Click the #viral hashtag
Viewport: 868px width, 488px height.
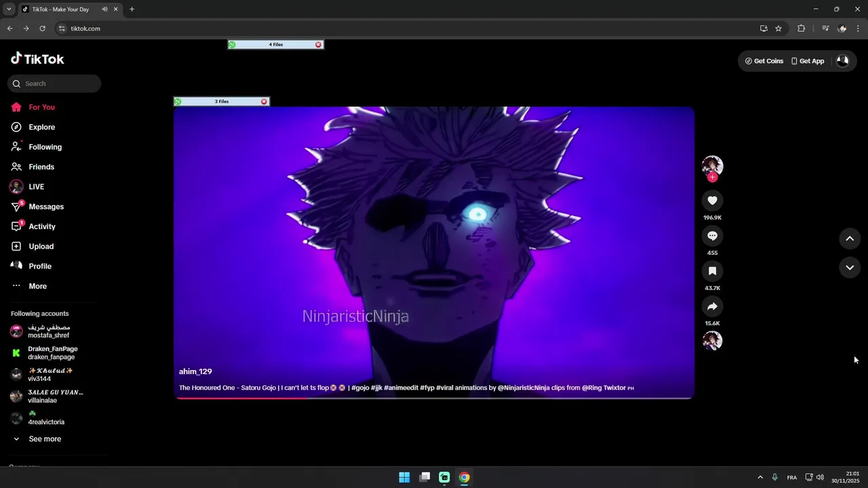445,388
